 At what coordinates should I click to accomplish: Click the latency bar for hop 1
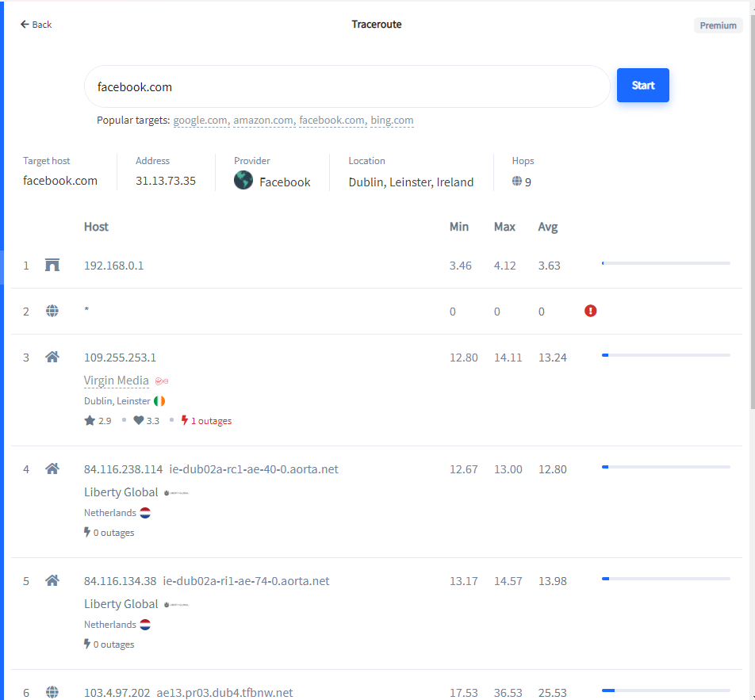tap(666, 263)
